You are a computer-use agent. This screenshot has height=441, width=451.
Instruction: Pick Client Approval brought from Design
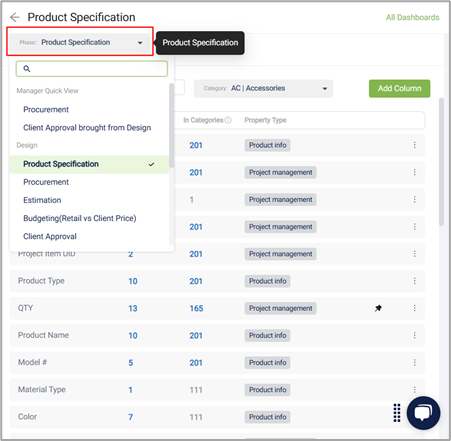[x=87, y=128]
